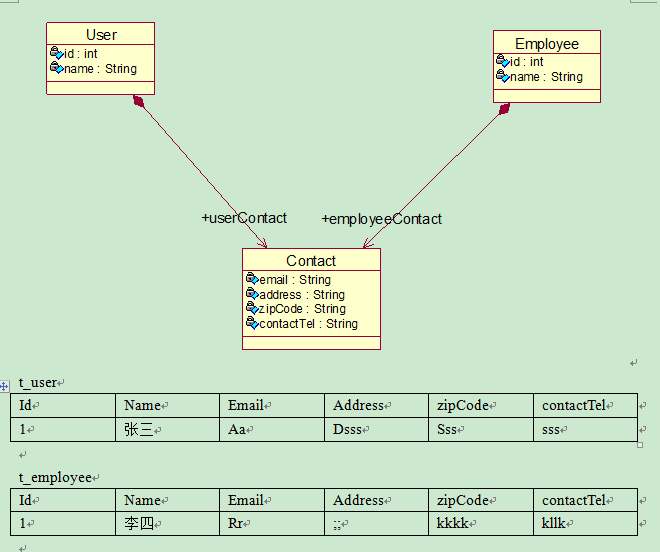Click the Email header cell in t_user table
This screenshot has height=552, width=660.
(x=272, y=405)
